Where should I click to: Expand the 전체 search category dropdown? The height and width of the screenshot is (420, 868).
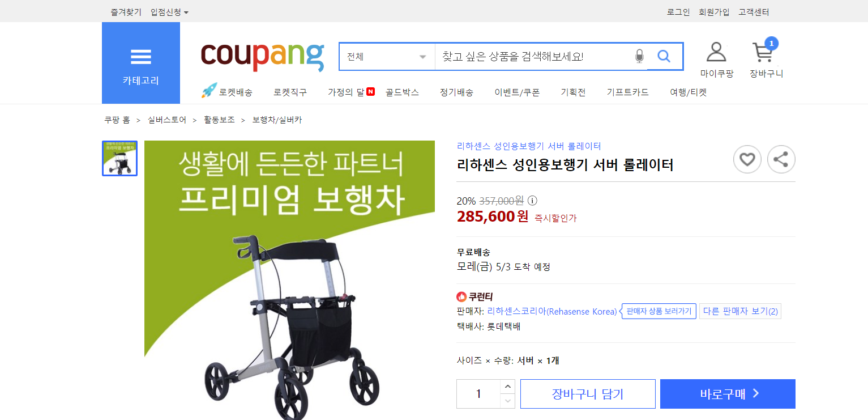(387, 57)
